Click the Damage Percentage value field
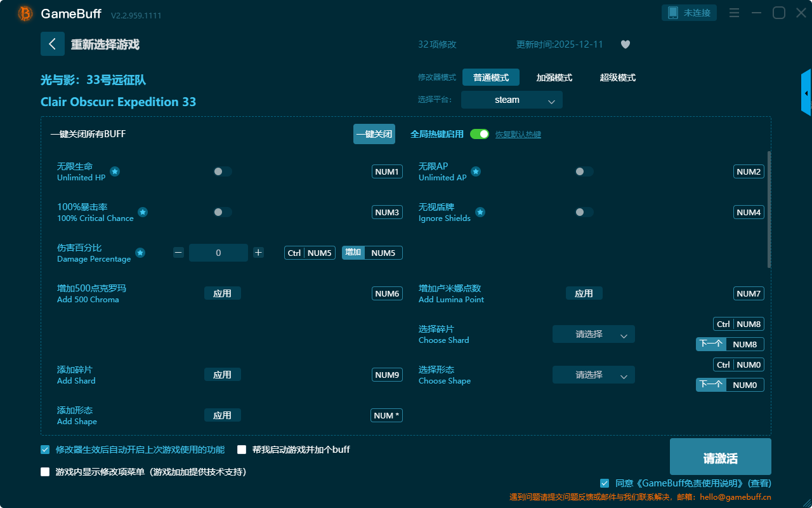Viewport: 812px width, 508px height. [x=218, y=253]
